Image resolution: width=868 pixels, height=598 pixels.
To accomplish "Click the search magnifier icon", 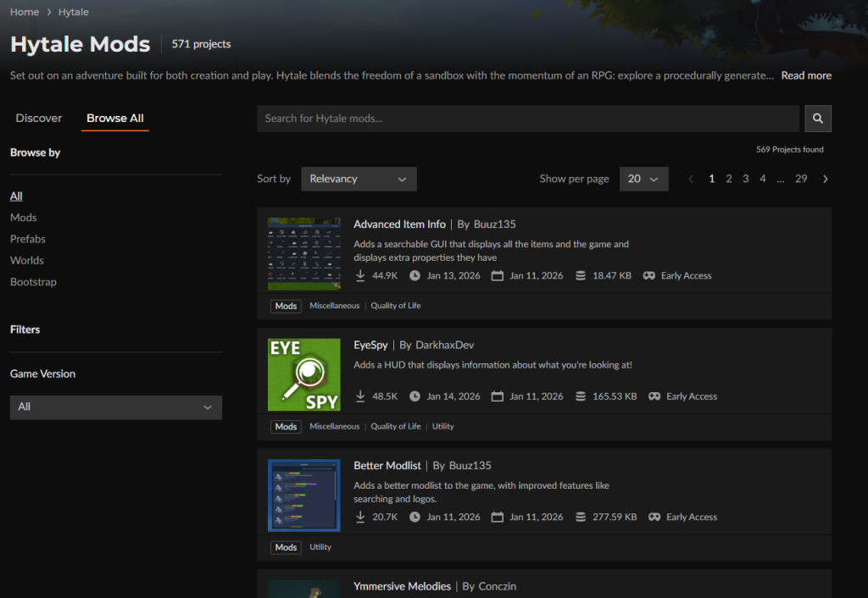I will (x=817, y=118).
